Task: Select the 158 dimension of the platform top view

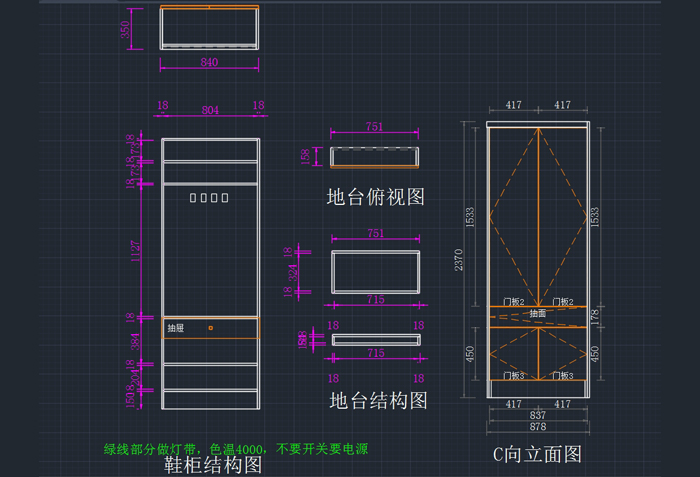Action: coord(305,157)
